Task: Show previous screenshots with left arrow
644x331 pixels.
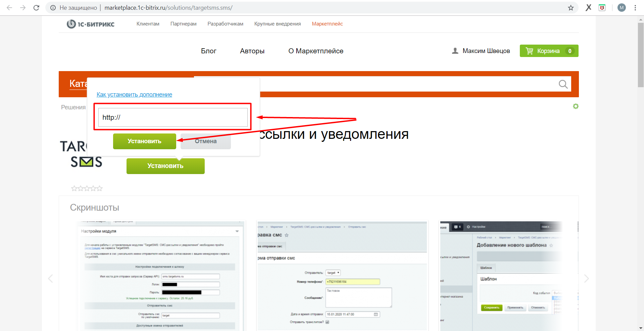Action: click(x=50, y=278)
